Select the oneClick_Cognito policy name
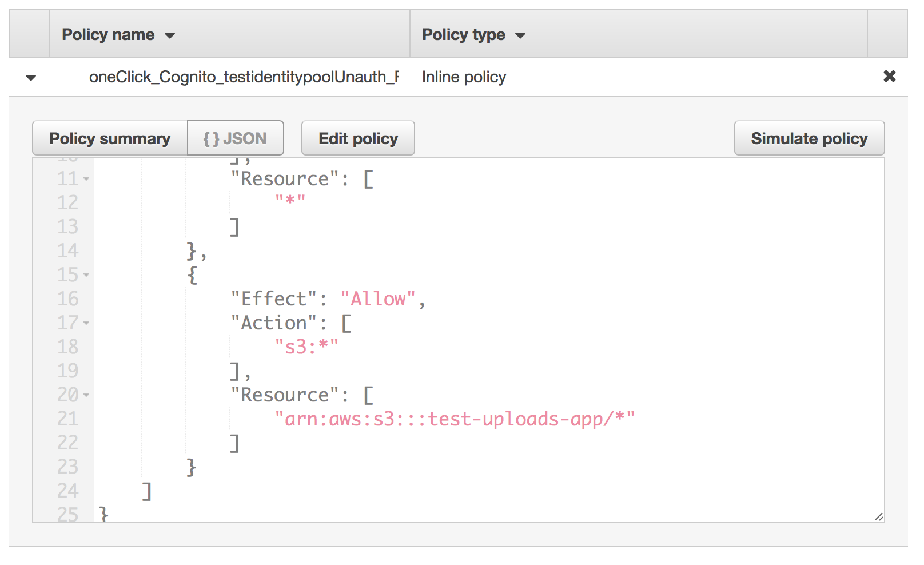The height and width of the screenshot is (565, 924). pos(244,77)
